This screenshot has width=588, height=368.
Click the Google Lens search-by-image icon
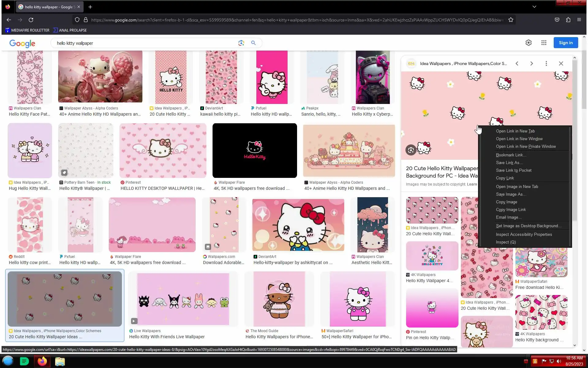241,43
